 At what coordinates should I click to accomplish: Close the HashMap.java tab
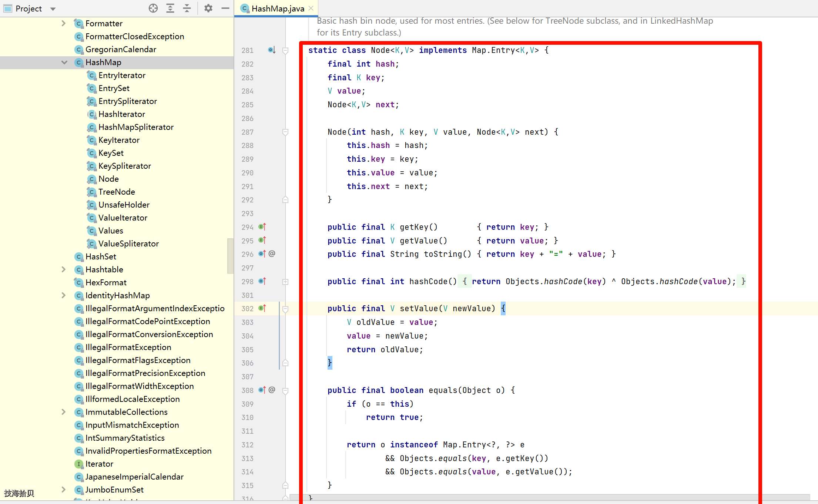tap(311, 8)
